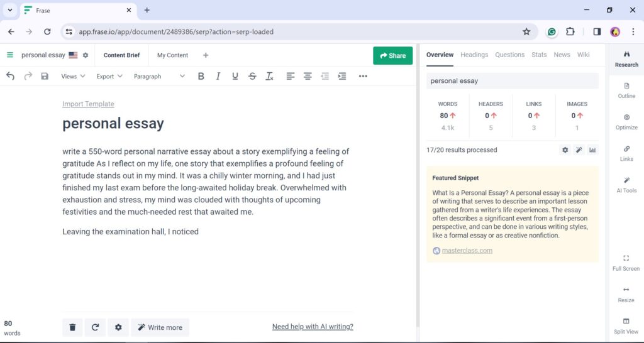Expand the Export dropdown
This screenshot has width=644, height=343.
coord(109,76)
